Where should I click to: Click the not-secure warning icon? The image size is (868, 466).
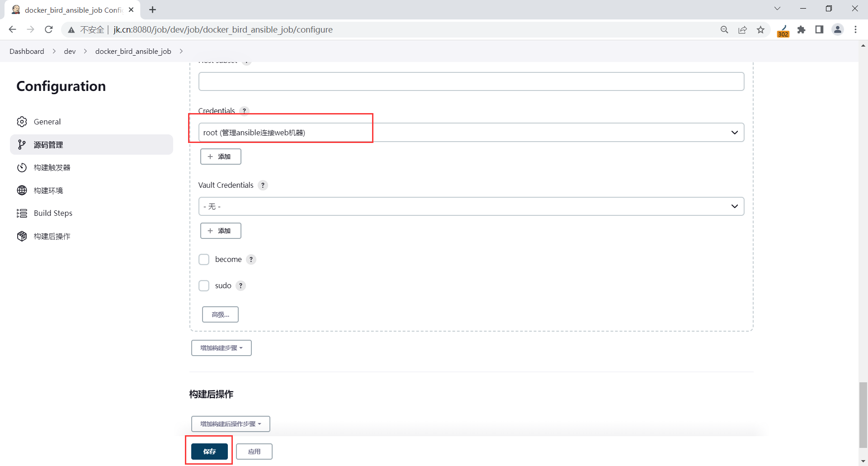coord(71,30)
